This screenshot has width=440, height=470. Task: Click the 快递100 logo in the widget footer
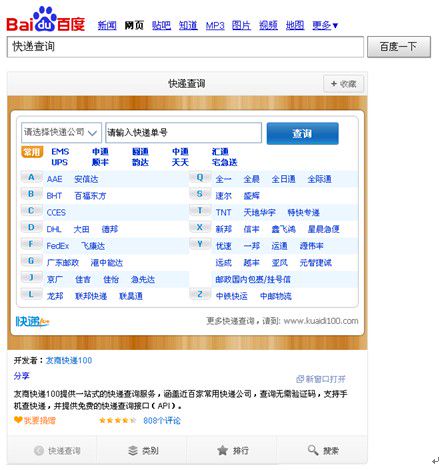click(x=32, y=321)
